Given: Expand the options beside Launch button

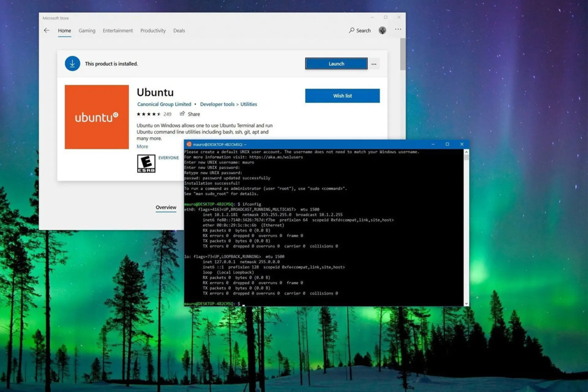Looking at the screenshot, I should (x=374, y=64).
